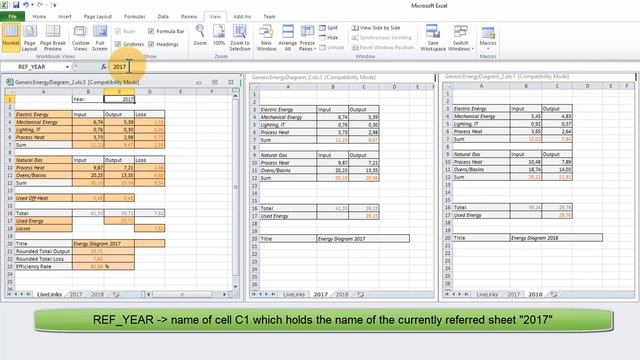Open the Zoom dialog

[x=200, y=35]
